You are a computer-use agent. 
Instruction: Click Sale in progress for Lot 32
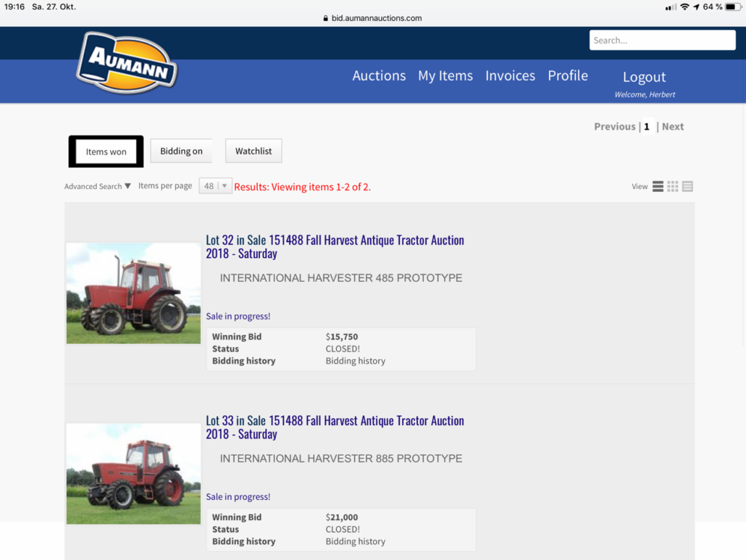(x=238, y=316)
